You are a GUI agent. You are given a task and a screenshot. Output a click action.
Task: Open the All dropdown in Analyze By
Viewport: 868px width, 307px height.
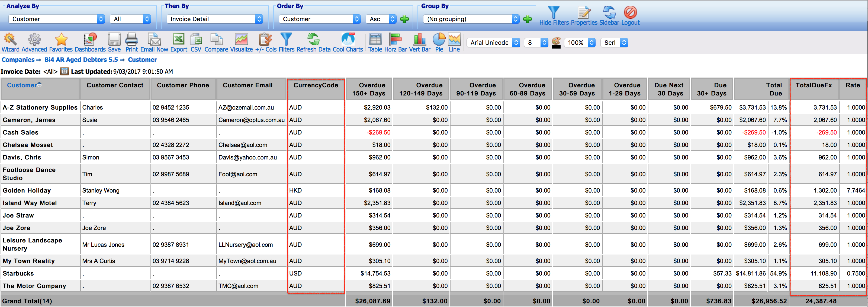tap(130, 19)
